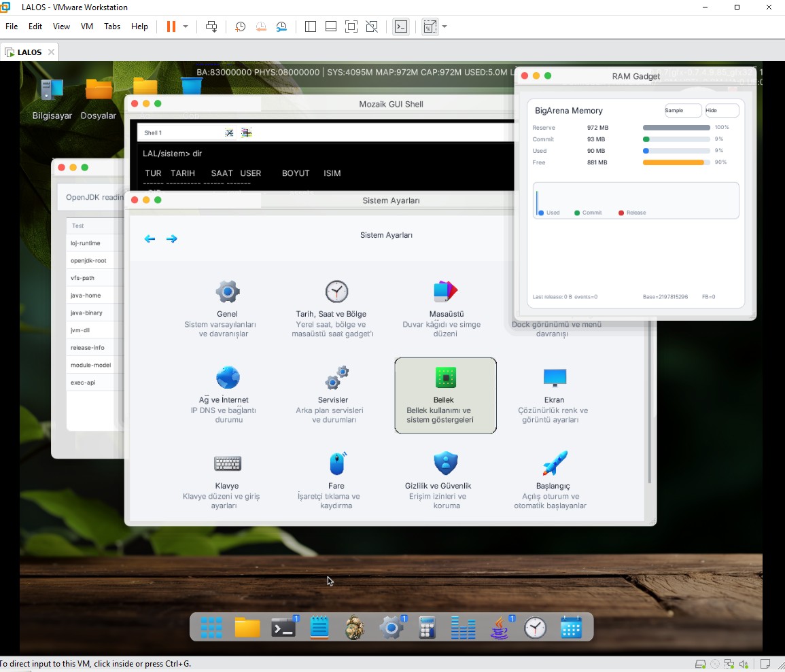This screenshot has height=672, width=785.
Task: Toggle VMware full screen mode icon
Action: coord(351,26)
